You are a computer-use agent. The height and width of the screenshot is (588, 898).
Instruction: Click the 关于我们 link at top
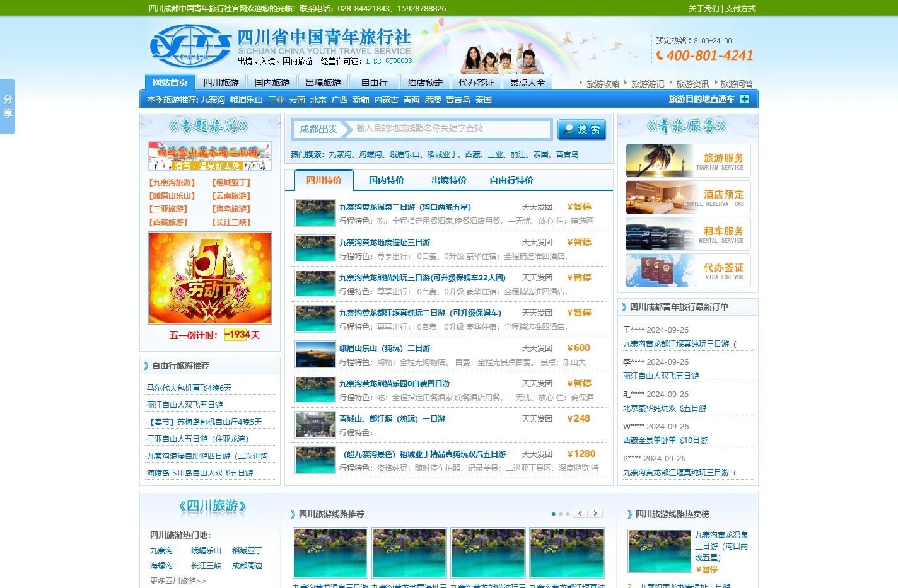point(704,9)
